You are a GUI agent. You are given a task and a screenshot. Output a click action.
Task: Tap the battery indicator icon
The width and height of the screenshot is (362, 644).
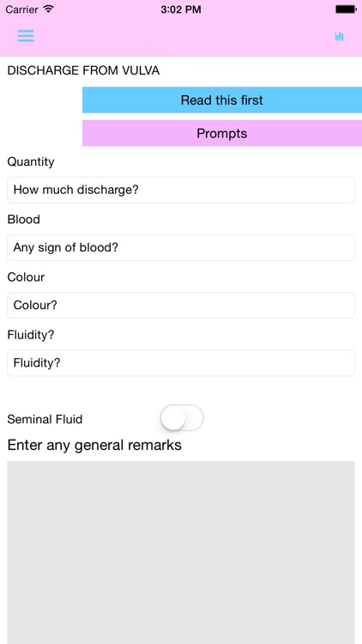point(346,9)
